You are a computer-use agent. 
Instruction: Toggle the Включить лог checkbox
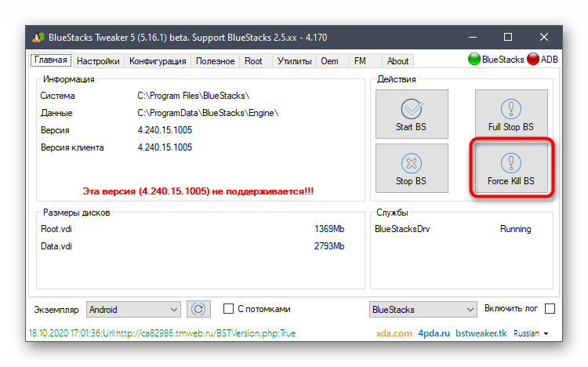(x=550, y=309)
